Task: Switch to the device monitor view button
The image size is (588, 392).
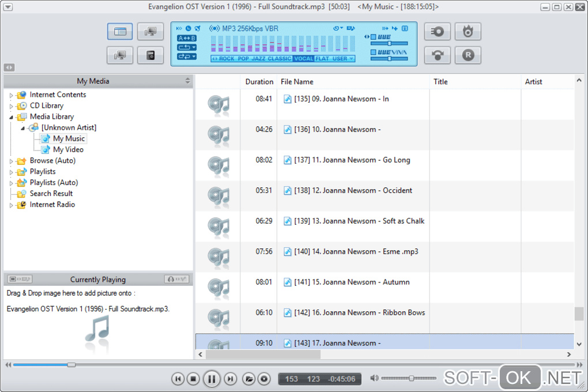Action: click(x=120, y=55)
